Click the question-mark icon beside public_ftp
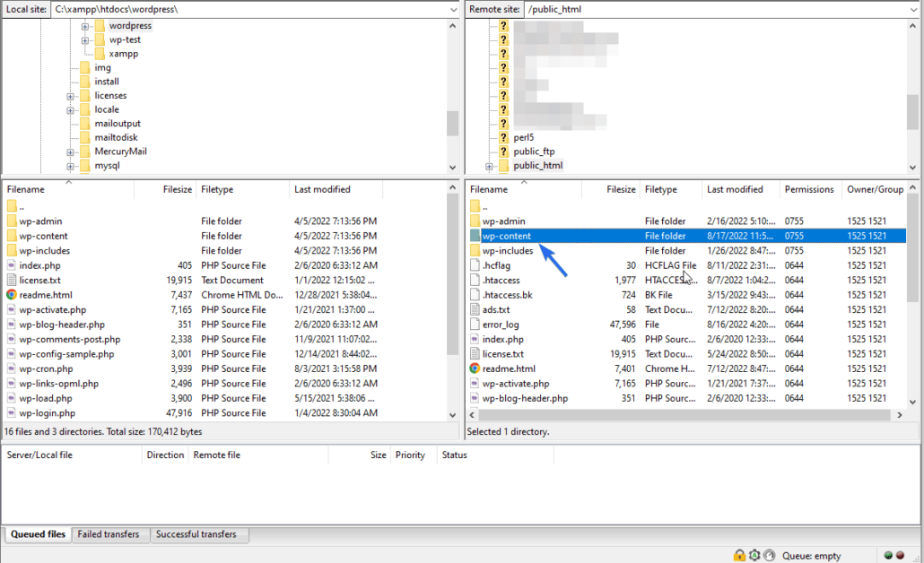The width and height of the screenshot is (924, 563). pyautogui.click(x=504, y=152)
